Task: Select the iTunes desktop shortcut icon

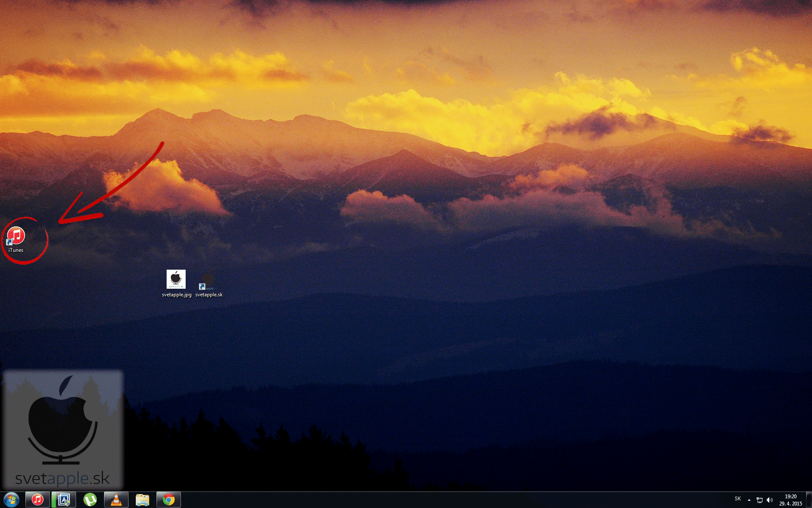Action: pos(16,236)
